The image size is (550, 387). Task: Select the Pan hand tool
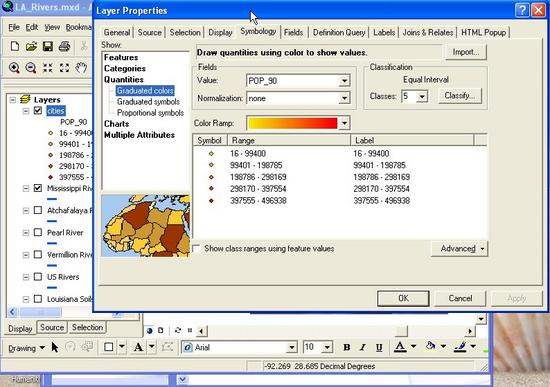[81, 68]
